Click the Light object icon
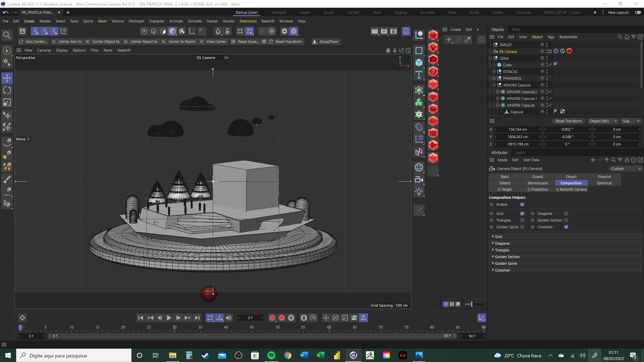The width and height of the screenshot is (644, 362). (x=419, y=192)
